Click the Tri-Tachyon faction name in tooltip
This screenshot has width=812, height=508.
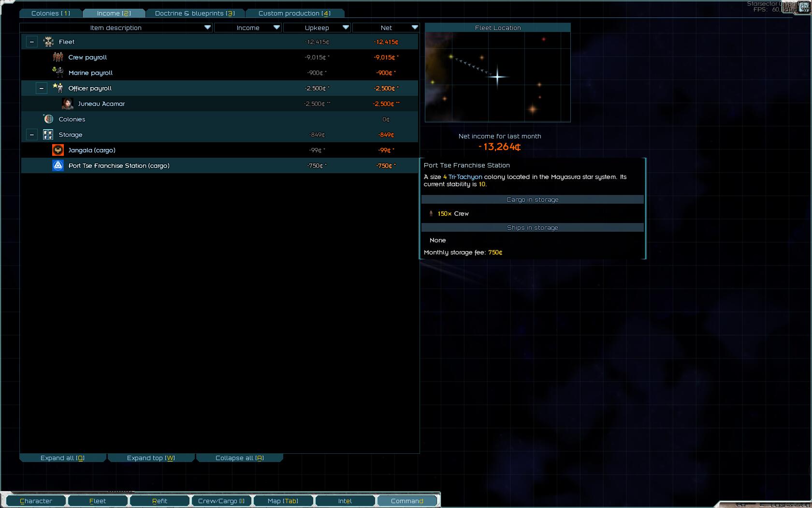[x=465, y=177]
